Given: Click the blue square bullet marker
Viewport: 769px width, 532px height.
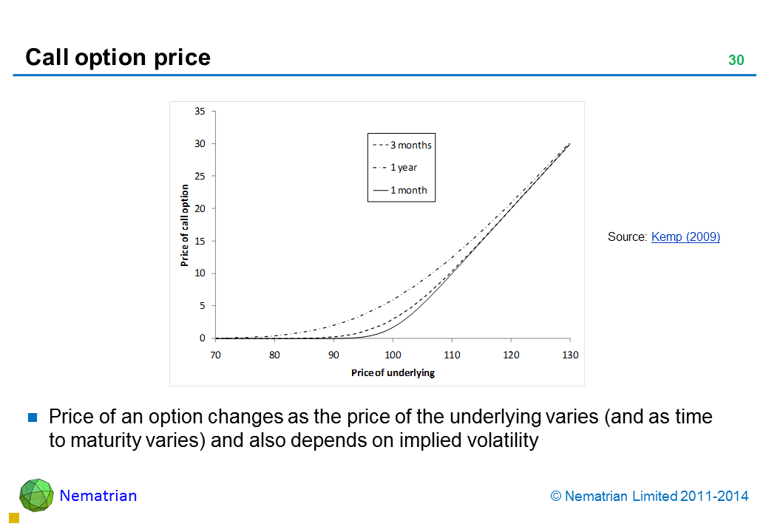Looking at the screenshot, I should point(33,417).
